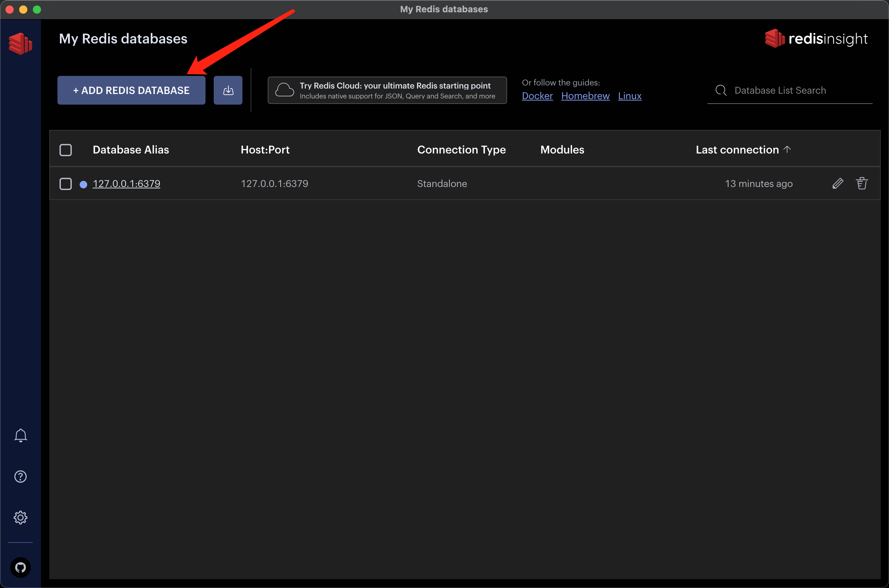Viewport: 889px width, 588px height.
Task: Open the GitHub repository icon
Action: pyautogui.click(x=21, y=567)
